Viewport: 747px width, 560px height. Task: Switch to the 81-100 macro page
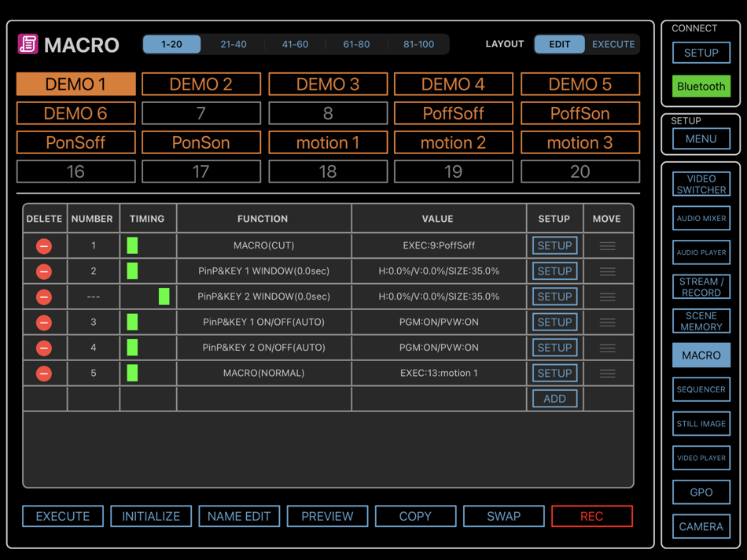tap(418, 44)
